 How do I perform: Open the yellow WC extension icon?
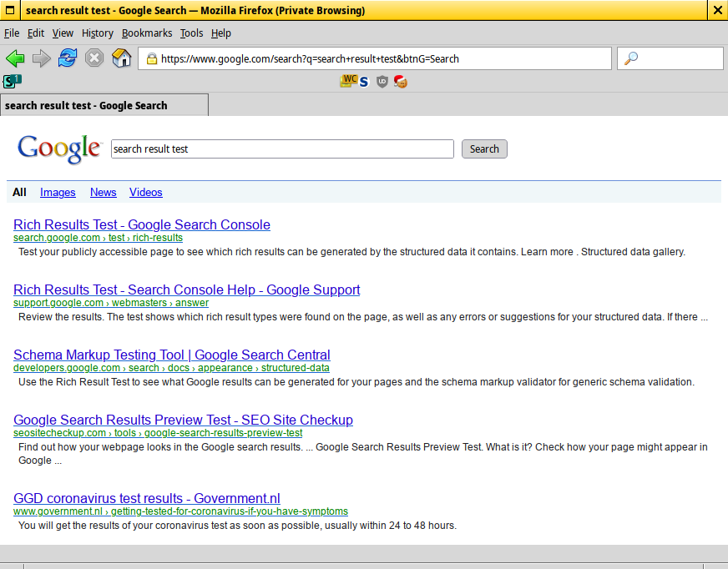(349, 81)
